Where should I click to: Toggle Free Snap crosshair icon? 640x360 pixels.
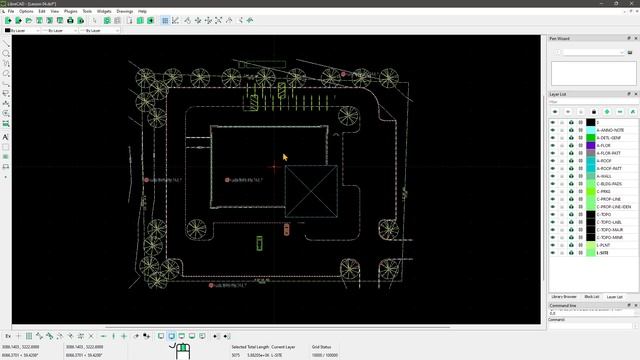(18, 336)
